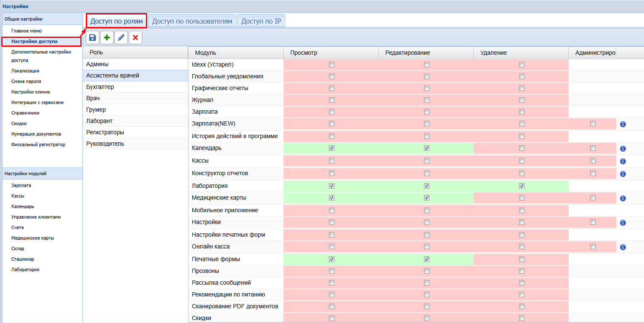Enable Удаление checkbox for Медицинские карты
Viewport: 644px width, 323px height.
coord(522,198)
